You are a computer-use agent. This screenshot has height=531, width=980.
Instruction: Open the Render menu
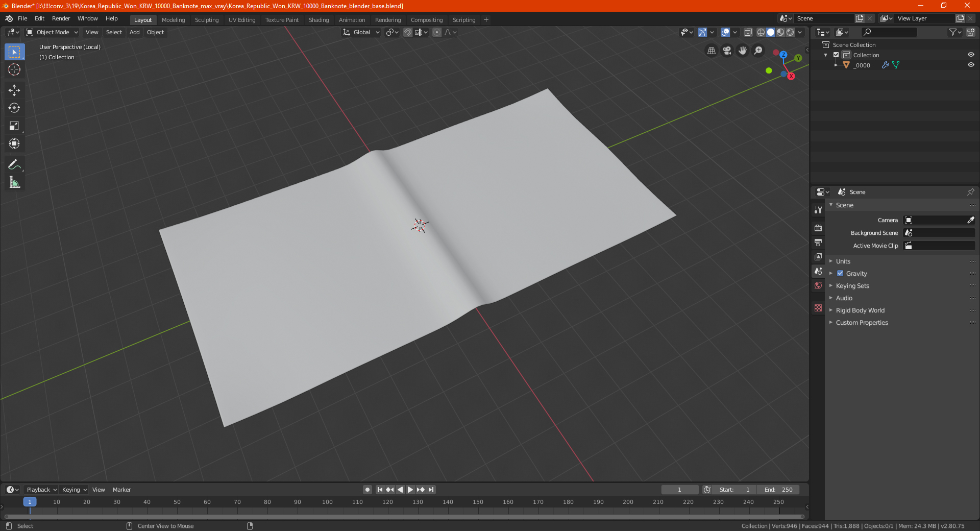pos(61,18)
